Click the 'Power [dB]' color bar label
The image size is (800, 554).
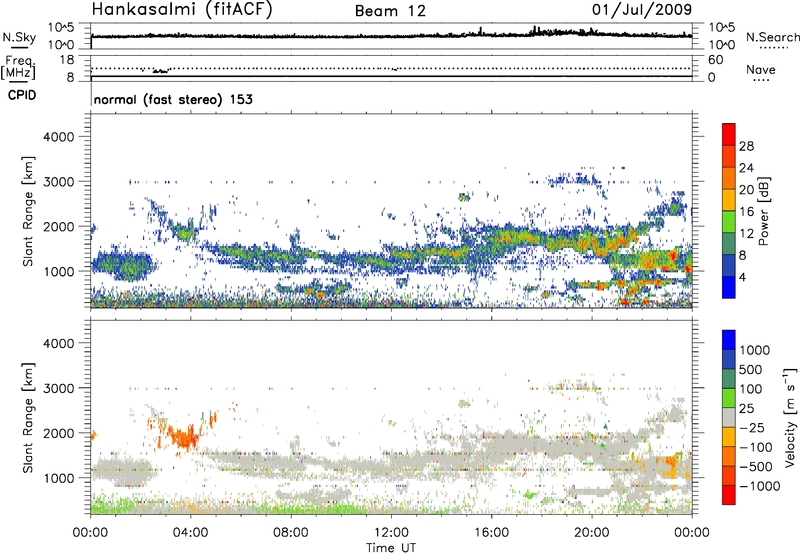click(x=764, y=211)
